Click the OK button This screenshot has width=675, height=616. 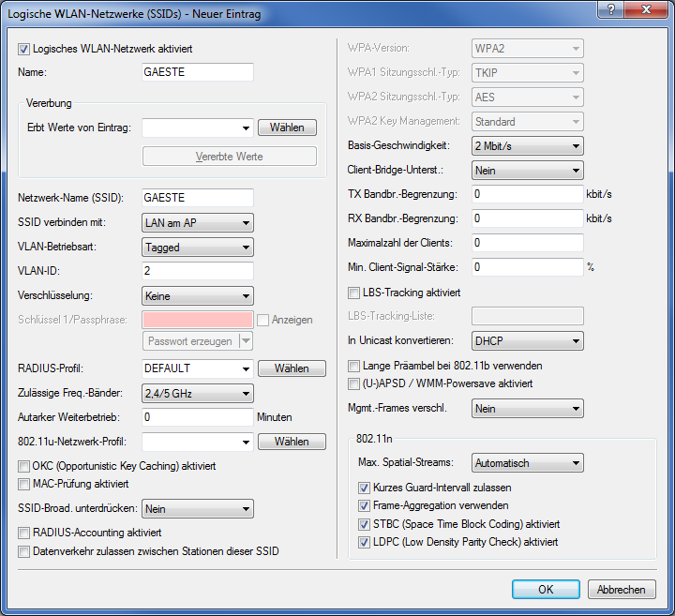tap(545, 590)
